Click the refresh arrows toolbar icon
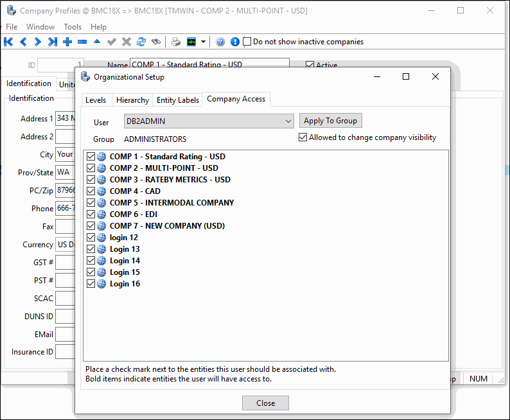This screenshot has width=510, height=420. point(141,42)
